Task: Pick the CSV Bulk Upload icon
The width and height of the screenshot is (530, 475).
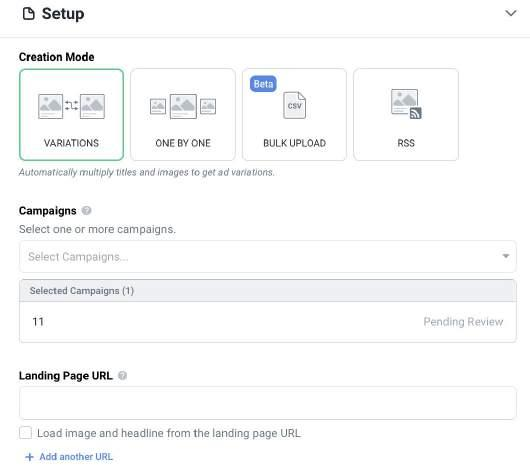Action: tap(294, 105)
